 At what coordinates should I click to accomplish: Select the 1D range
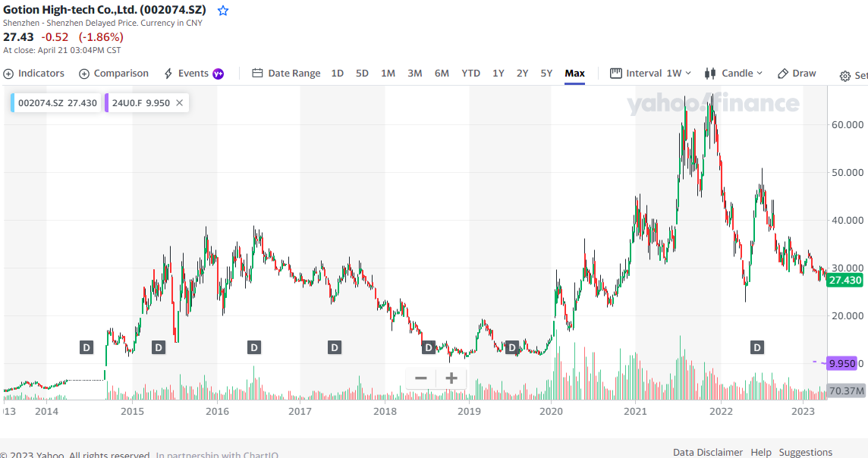coord(337,73)
